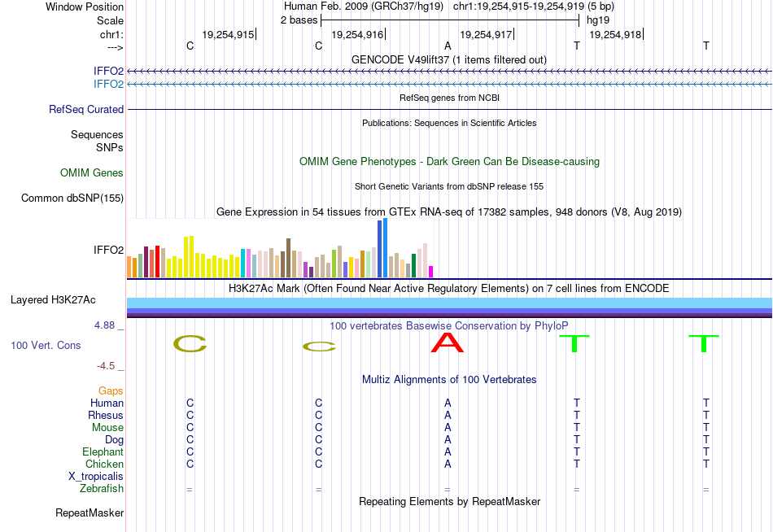Click the 4.88 PhyloP upper limit value
Viewport: 773px width, 532px height.
[x=104, y=325]
